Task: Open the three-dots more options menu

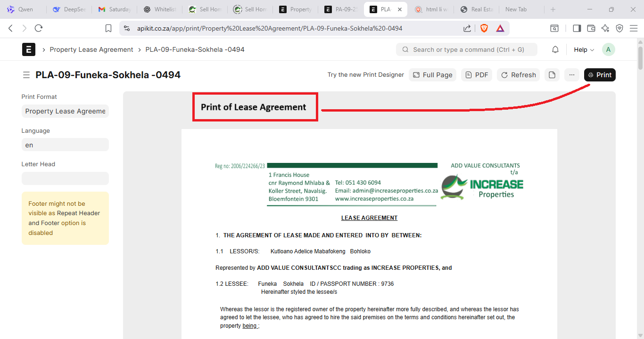Action: (x=572, y=75)
